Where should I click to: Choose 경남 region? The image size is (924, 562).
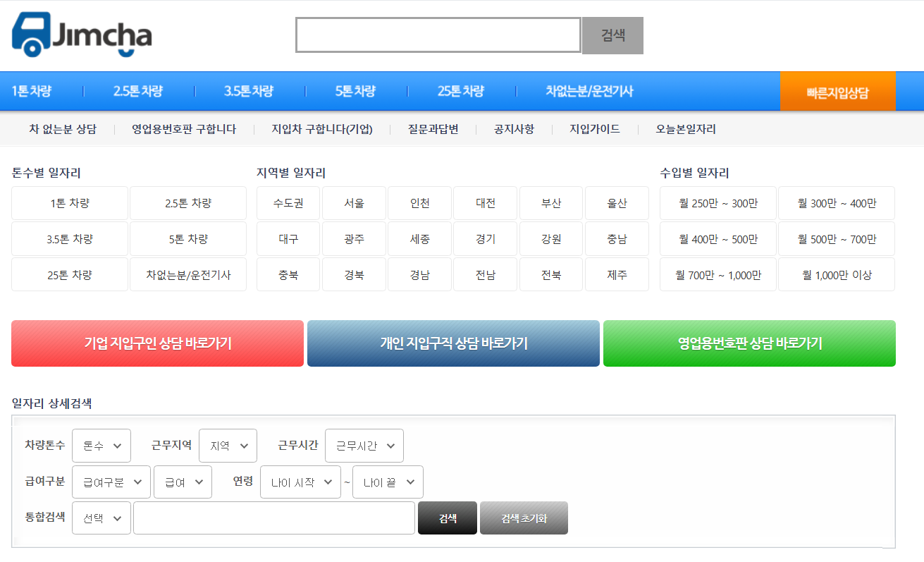(419, 275)
